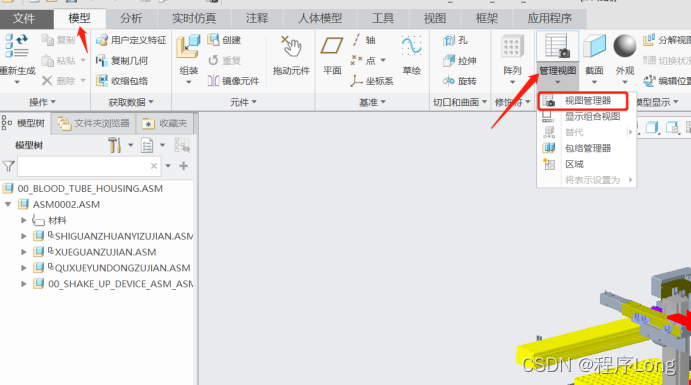
Task: Open Favorites (收藏夹) panel tab
Action: point(165,123)
